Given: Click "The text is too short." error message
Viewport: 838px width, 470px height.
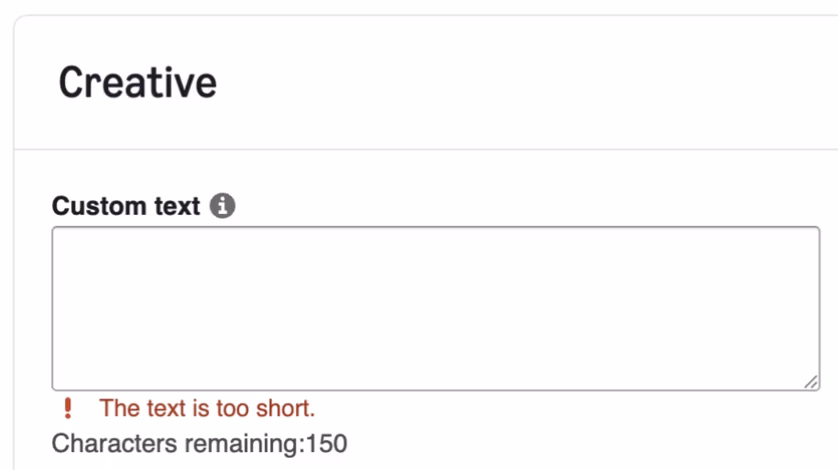Looking at the screenshot, I should [207, 408].
